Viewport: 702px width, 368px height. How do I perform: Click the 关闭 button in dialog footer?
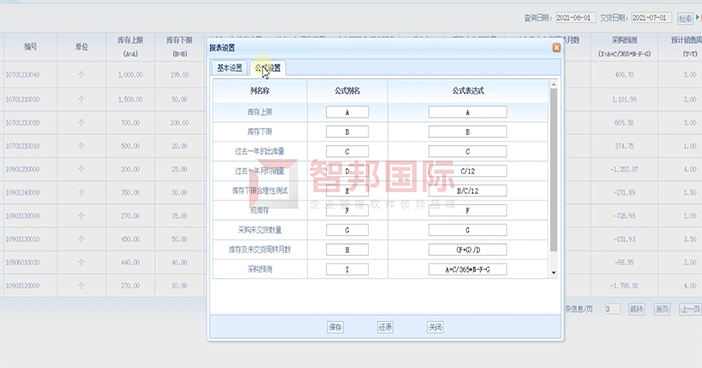click(x=435, y=327)
